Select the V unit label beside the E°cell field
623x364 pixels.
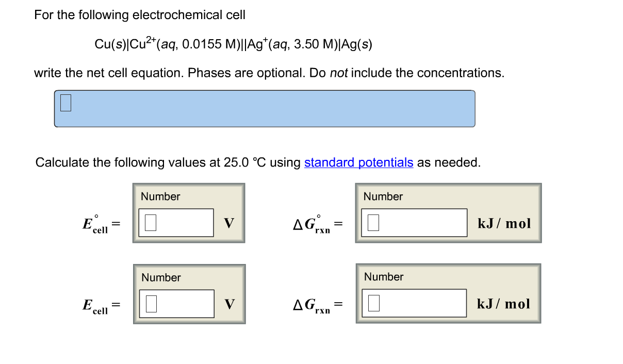point(229,222)
